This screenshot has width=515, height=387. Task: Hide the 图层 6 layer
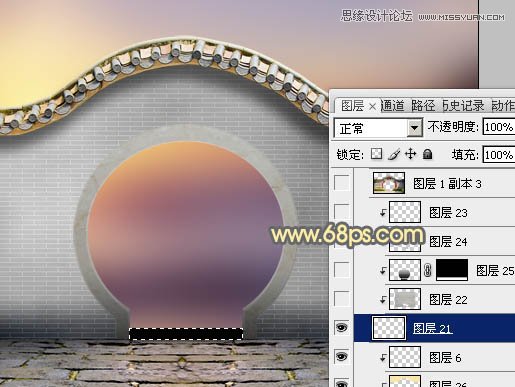pos(341,356)
